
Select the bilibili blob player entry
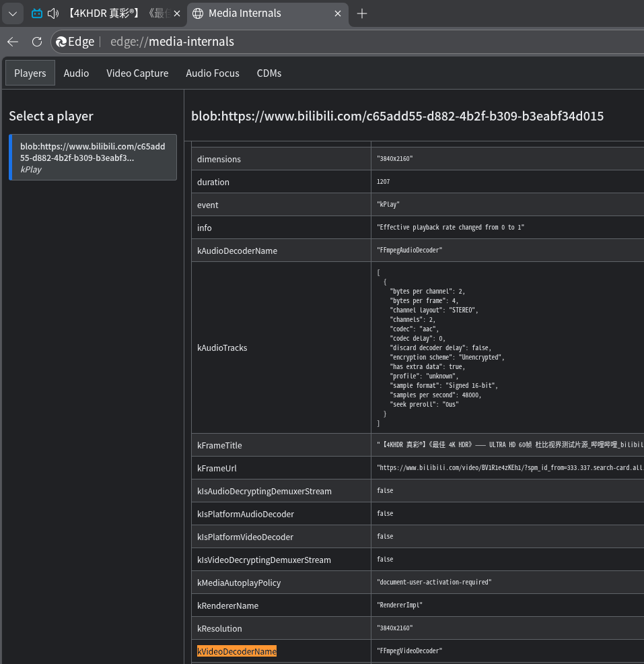[93, 158]
